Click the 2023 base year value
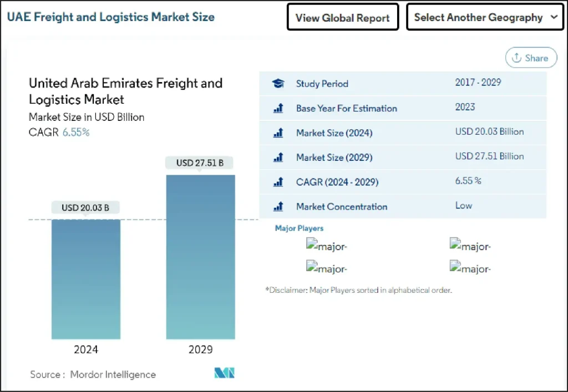This screenshot has height=392, width=568. [465, 107]
